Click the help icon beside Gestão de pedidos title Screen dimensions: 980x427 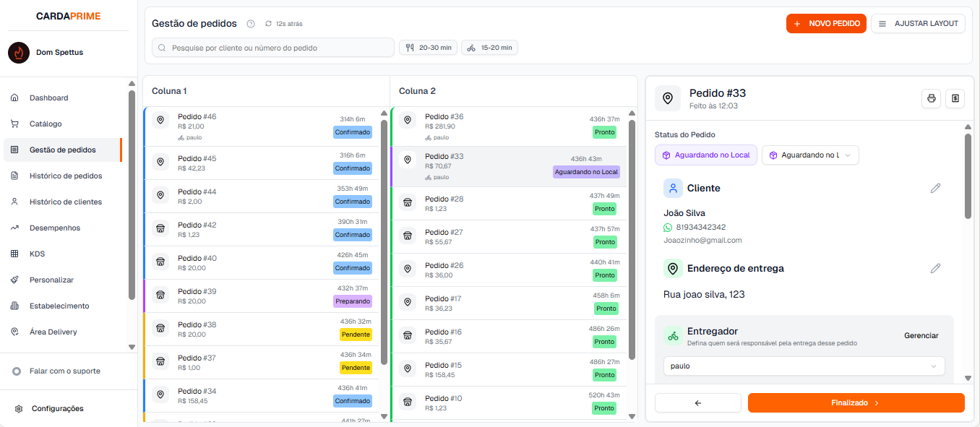coord(251,24)
